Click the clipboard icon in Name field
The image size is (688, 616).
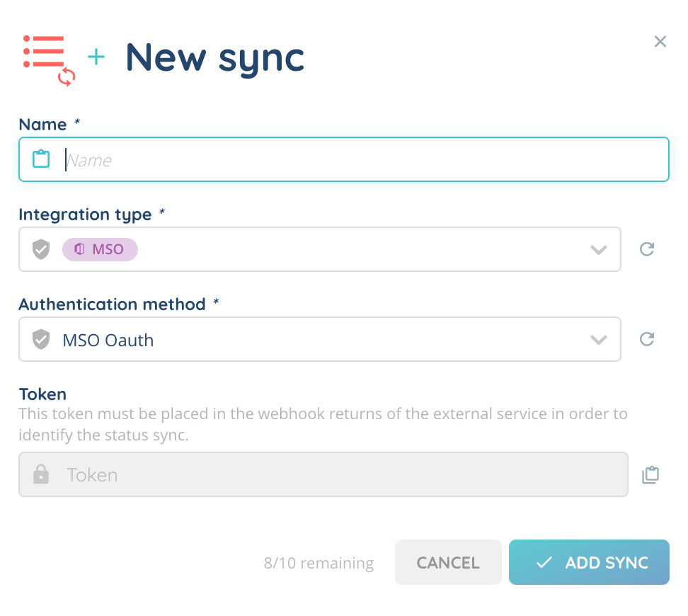[x=42, y=159]
